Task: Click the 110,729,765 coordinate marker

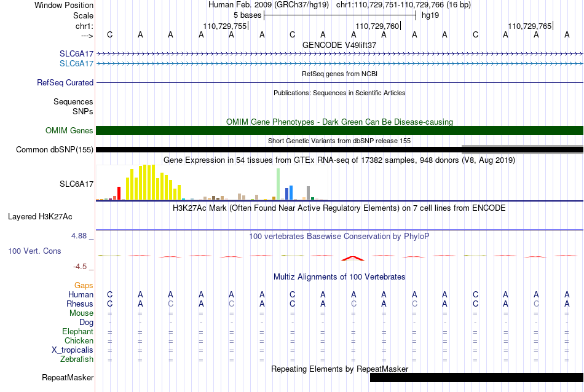Action: pos(530,26)
